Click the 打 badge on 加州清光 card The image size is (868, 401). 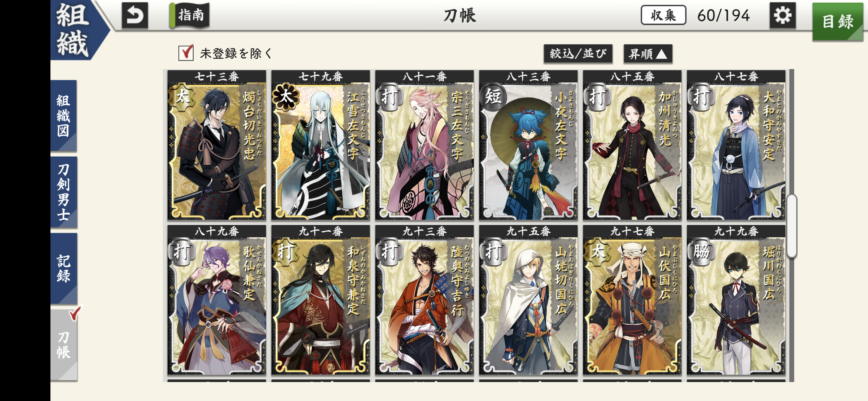597,97
